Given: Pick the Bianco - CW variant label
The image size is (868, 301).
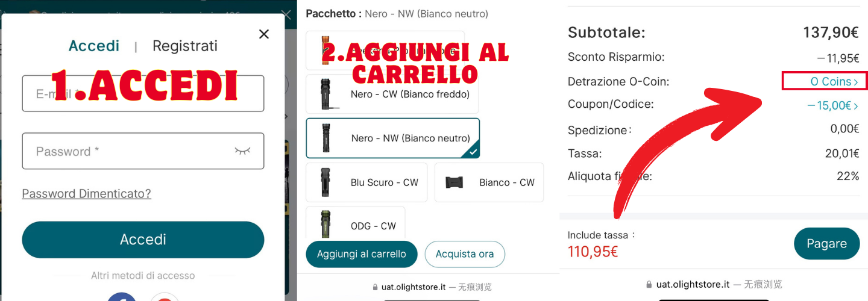Looking at the screenshot, I should [506, 182].
